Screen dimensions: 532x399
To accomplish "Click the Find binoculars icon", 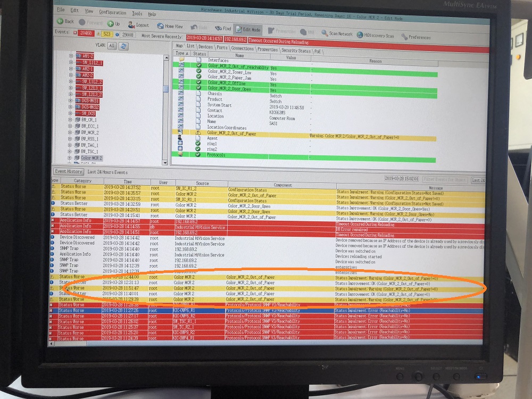I will coord(219,28).
